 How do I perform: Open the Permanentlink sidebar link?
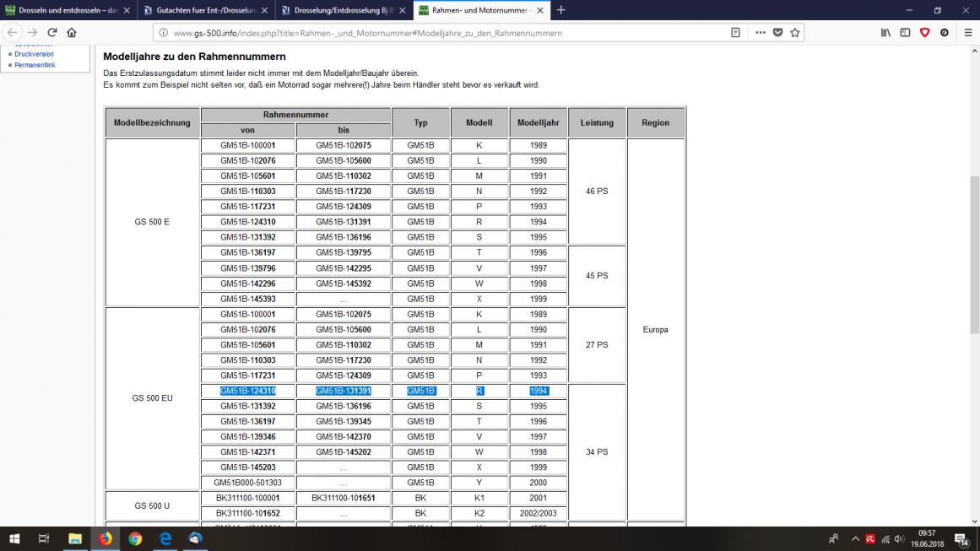35,65
